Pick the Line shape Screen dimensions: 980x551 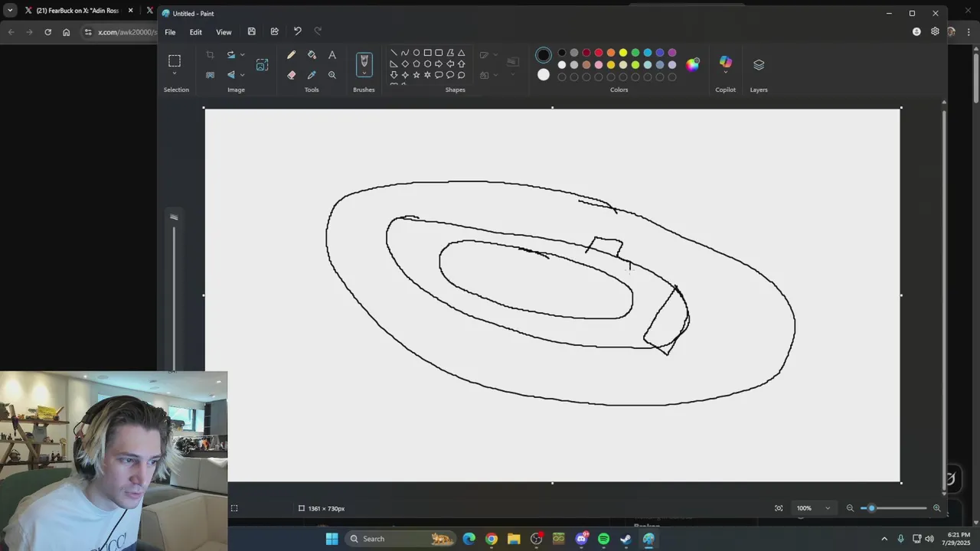pyautogui.click(x=394, y=53)
